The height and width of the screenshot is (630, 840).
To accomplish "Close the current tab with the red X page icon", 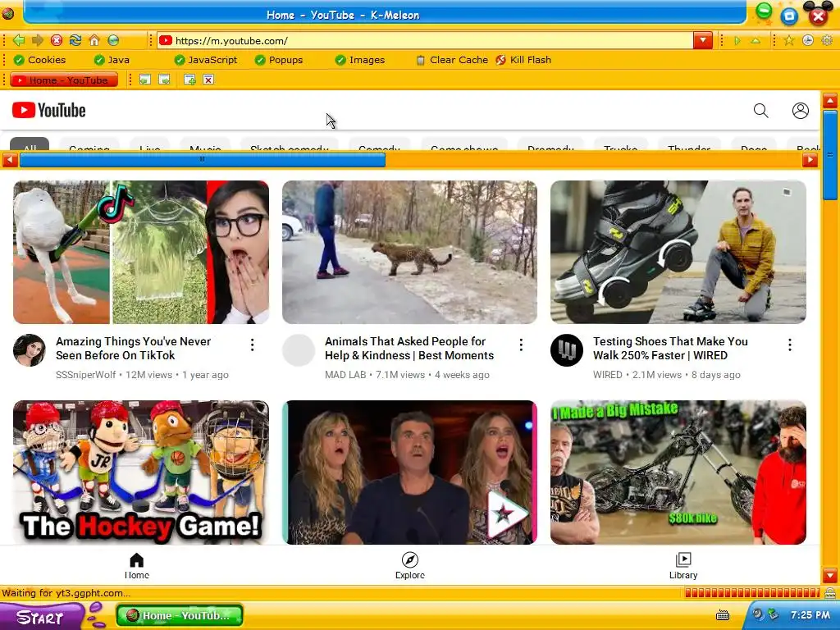I will tap(208, 80).
